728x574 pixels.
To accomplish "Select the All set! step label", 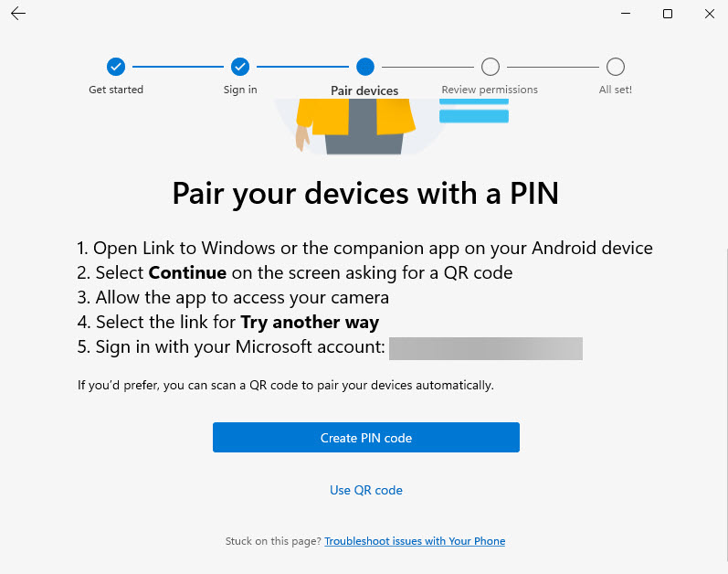I will pos(616,90).
